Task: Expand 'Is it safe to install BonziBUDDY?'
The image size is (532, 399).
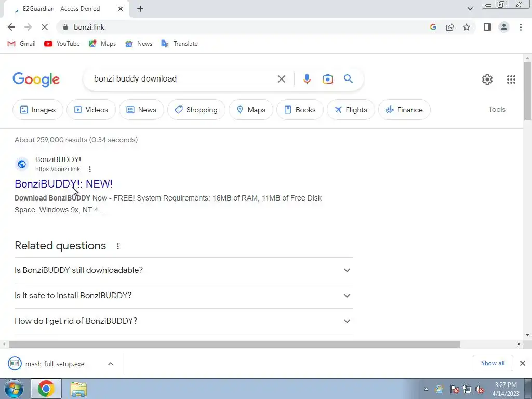Action: pyautogui.click(x=184, y=296)
